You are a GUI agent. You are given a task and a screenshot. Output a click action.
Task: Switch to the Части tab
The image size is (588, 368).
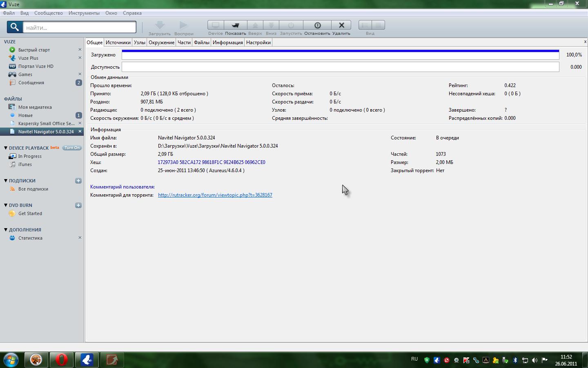pos(184,43)
